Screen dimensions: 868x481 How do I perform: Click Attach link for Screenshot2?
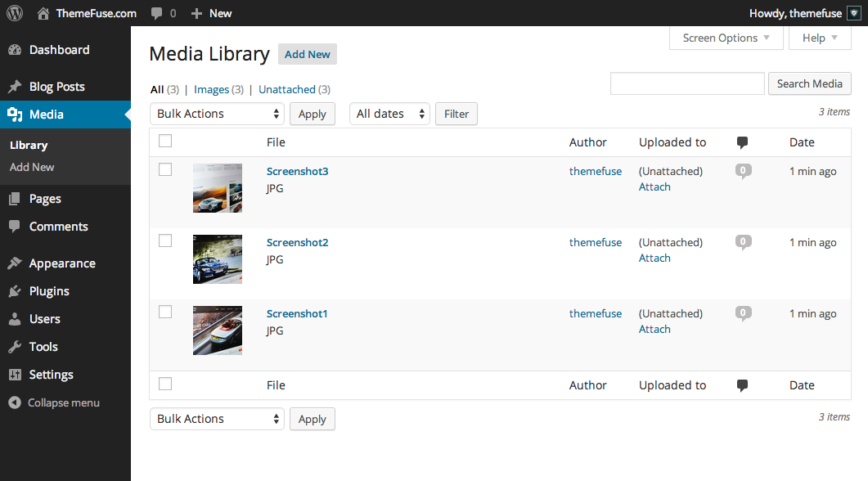(654, 258)
